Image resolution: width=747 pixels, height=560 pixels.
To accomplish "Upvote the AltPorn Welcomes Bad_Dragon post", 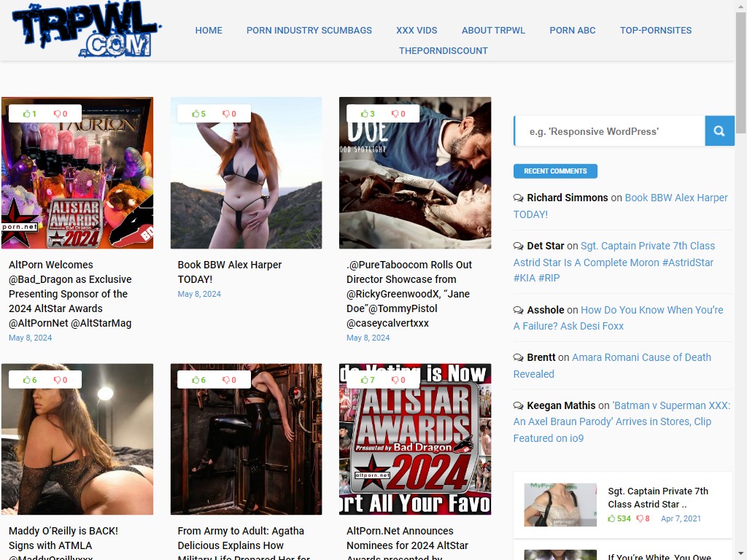I will (x=29, y=114).
